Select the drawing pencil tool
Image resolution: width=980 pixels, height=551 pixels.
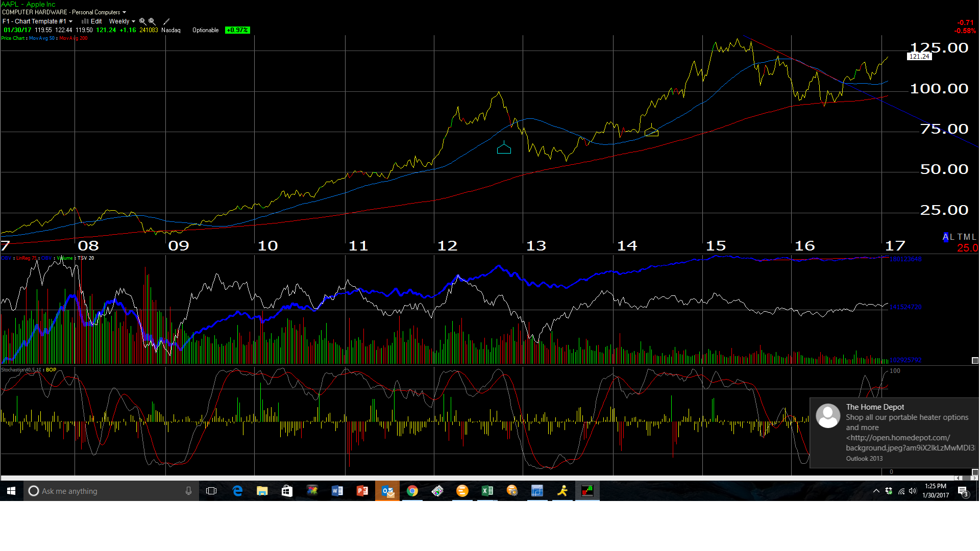[166, 21]
